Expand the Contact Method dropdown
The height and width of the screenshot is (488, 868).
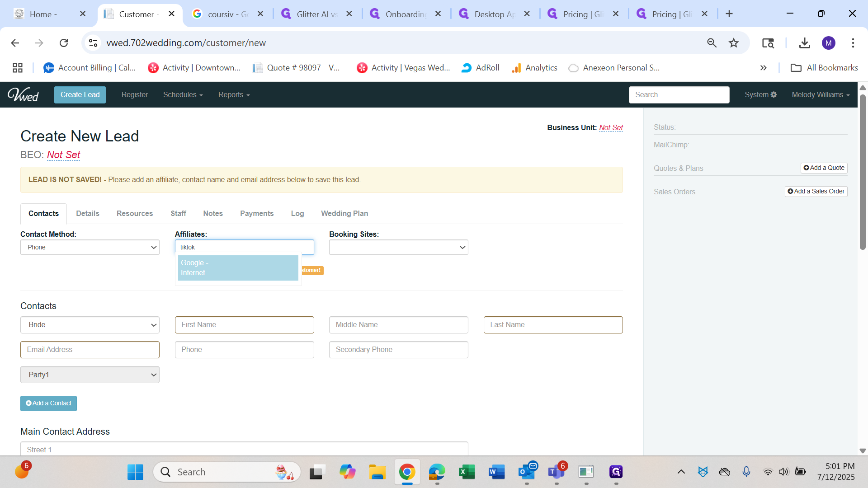[x=90, y=247]
